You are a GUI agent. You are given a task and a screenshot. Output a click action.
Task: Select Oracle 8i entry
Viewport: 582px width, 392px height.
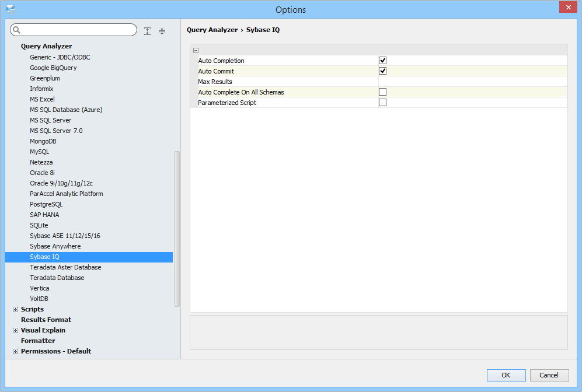[42, 173]
